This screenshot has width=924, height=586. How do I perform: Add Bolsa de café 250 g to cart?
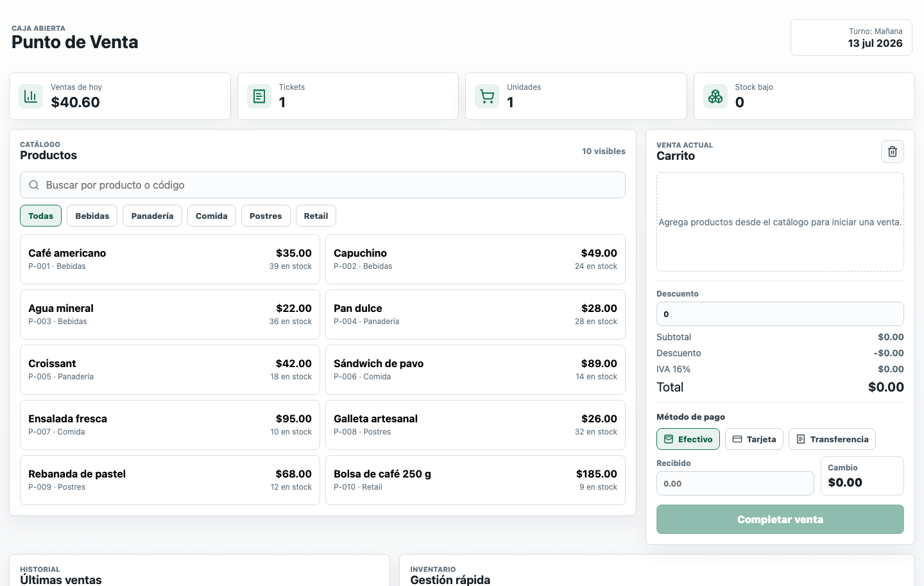tap(475, 480)
